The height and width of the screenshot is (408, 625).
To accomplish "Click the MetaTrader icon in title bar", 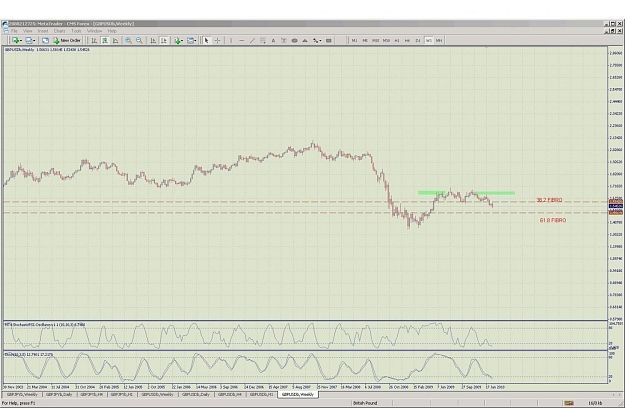I will coord(5,24).
